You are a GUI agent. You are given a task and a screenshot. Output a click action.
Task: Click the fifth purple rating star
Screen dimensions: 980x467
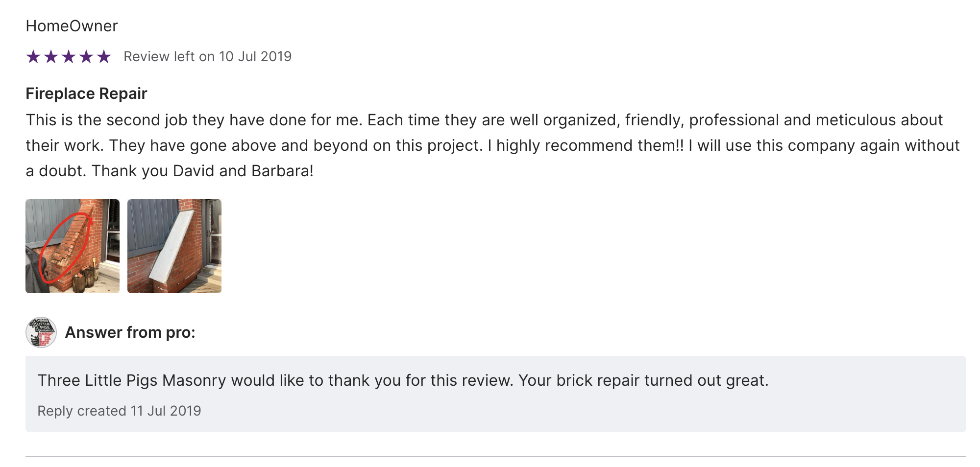click(104, 57)
